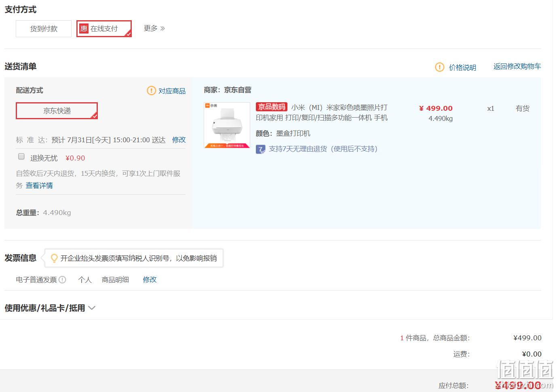The image size is (557, 392).
Task: Select 京东快递 delivery method
Action: [x=57, y=111]
